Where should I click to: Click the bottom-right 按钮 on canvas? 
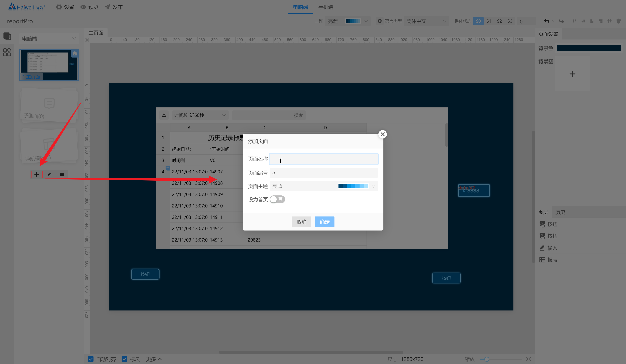click(446, 278)
